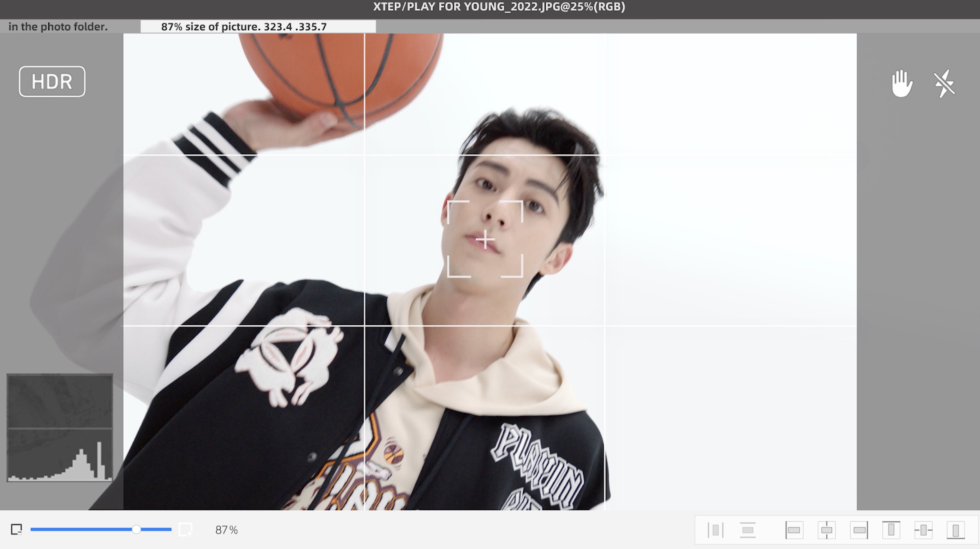Adjust the blue zoom slider handle
Viewport: 980px width, 549px height.
pyautogui.click(x=136, y=529)
